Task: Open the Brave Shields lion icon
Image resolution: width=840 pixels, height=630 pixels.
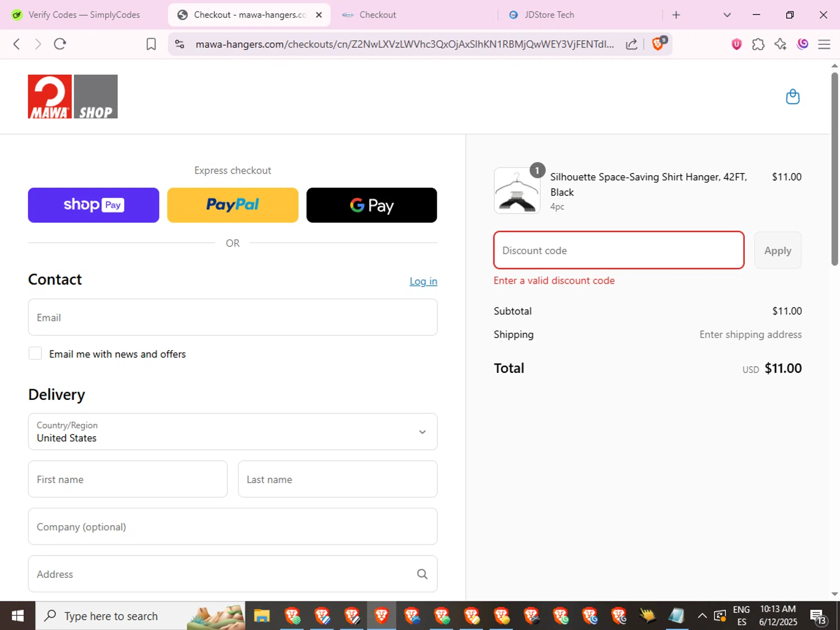Action: pos(659,44)
